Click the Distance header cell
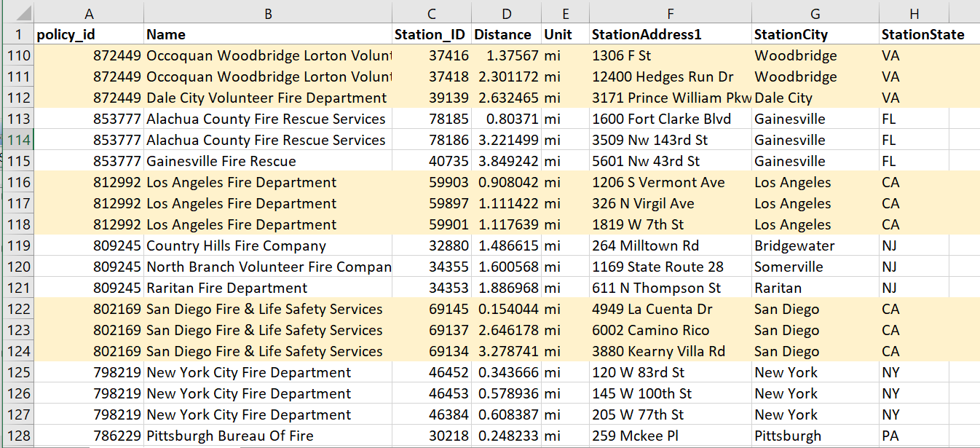This screenshot has width=980, height=448. [x=506, y=34]
